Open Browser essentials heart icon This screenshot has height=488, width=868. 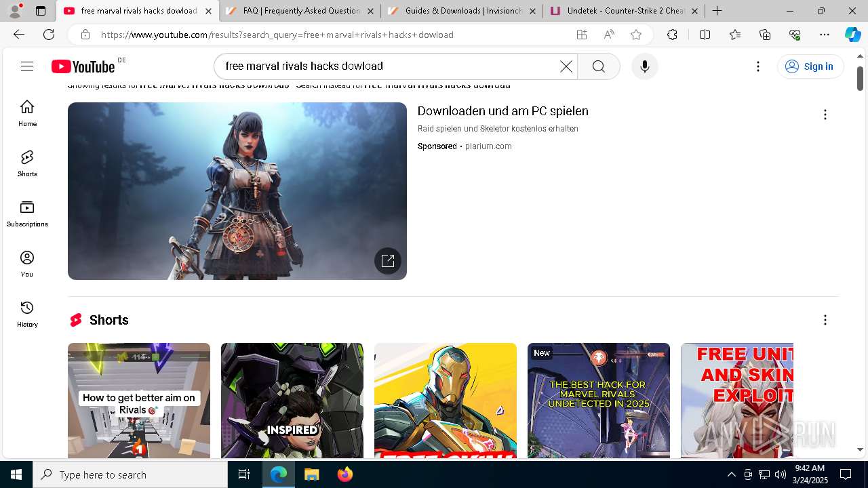795,35
